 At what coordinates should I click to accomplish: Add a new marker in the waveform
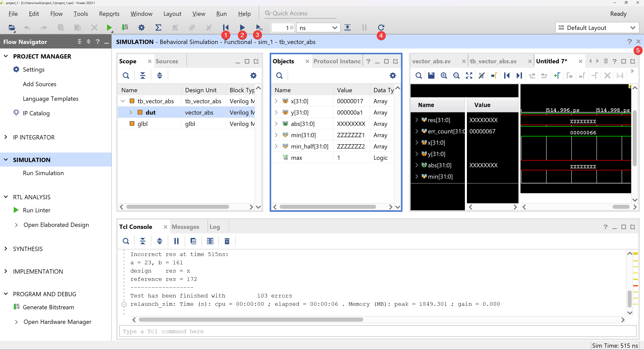557,75
